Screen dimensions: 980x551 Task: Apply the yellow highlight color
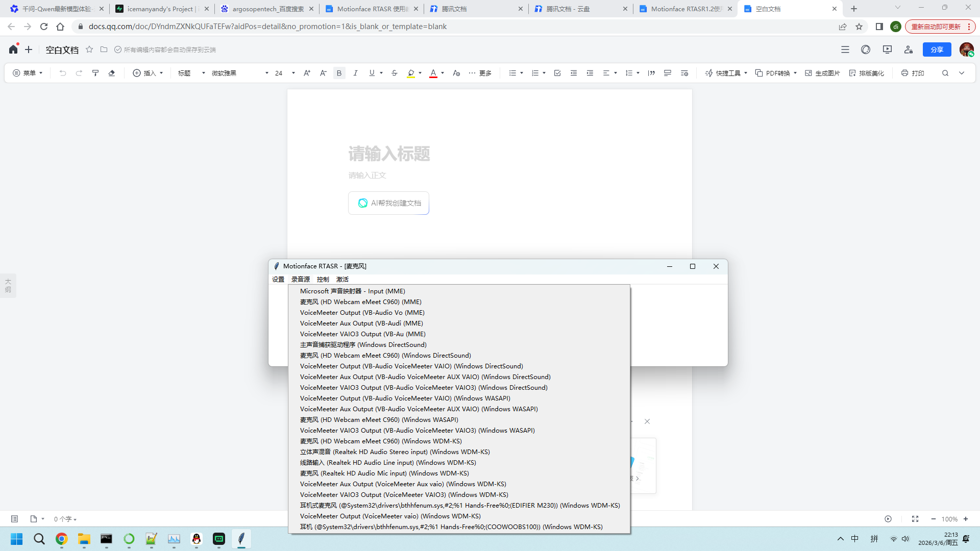pos(411,73)
